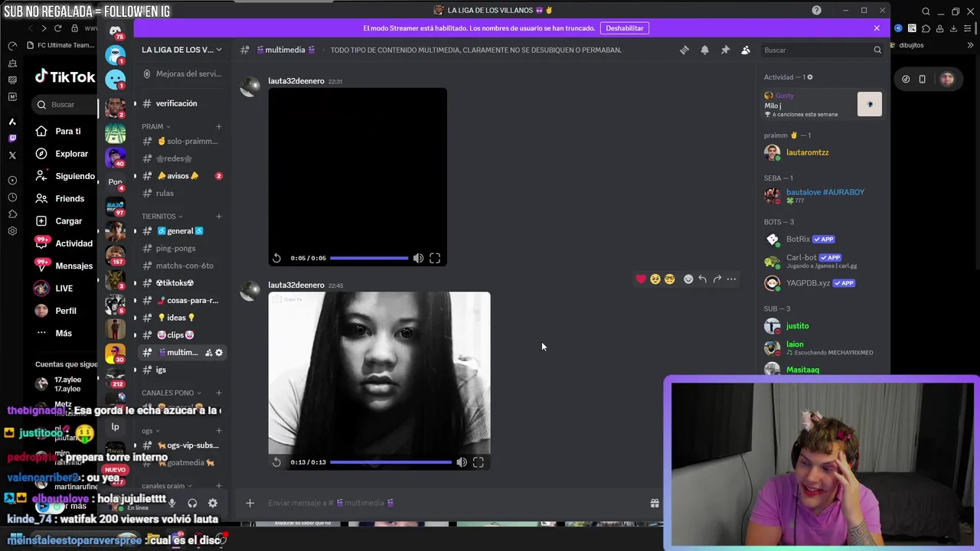
Task: Add channel to TIERNITOS with plus
Action: pyautogui.click(x=219, y=217)
